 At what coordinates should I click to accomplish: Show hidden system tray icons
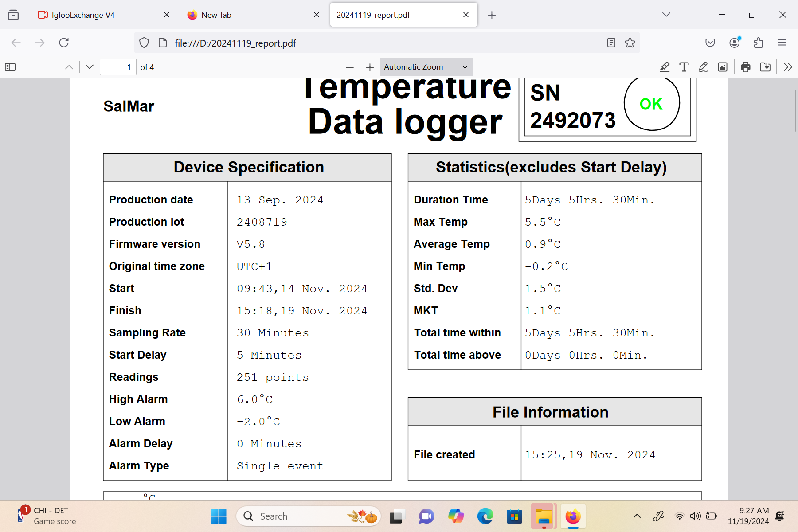[x=637, y=516]
